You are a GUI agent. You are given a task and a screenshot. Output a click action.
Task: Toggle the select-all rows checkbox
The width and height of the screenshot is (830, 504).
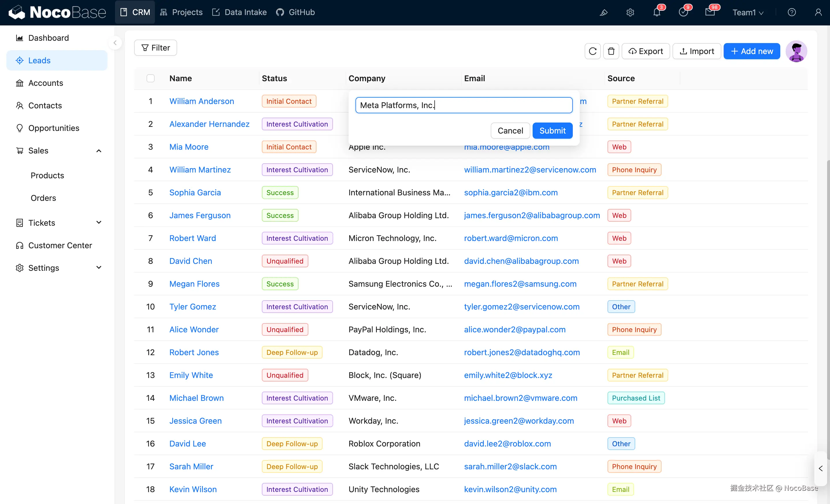(x=151, y=78)
